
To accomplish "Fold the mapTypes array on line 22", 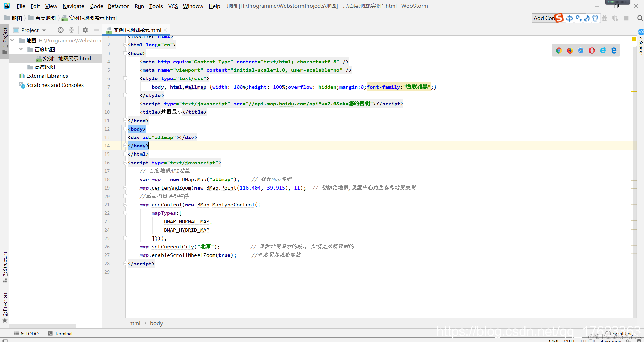I will [125, 213].
